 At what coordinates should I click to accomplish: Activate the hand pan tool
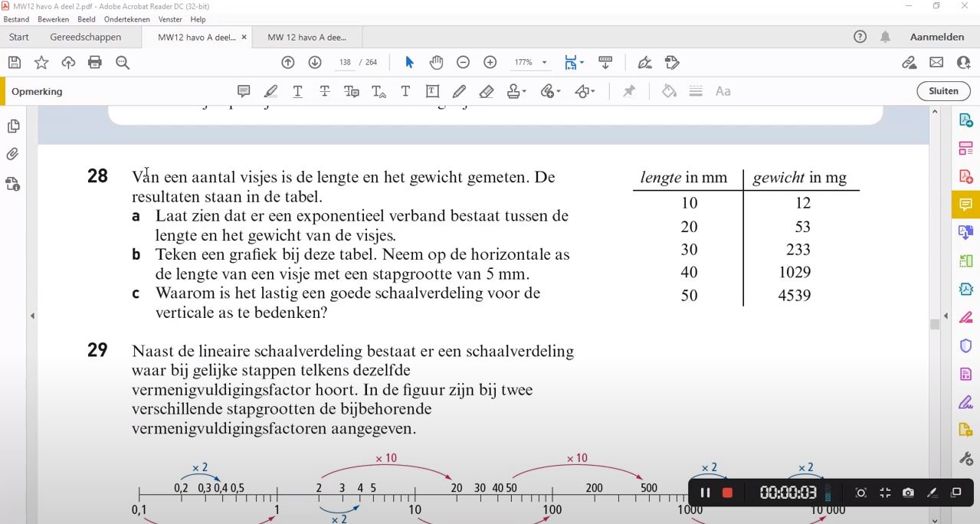(x=436, y=63)
